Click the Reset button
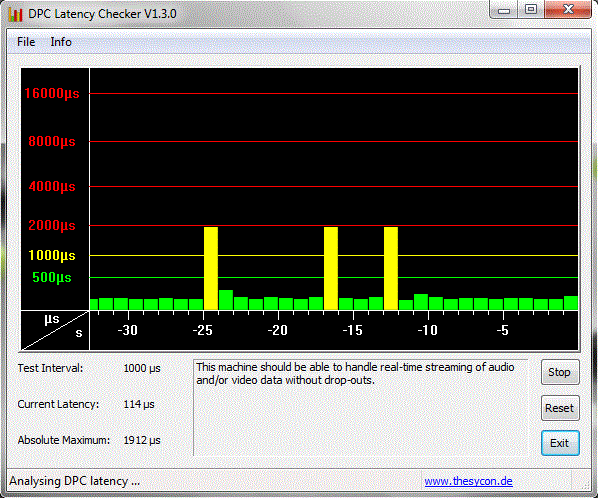 click(560, 408)
